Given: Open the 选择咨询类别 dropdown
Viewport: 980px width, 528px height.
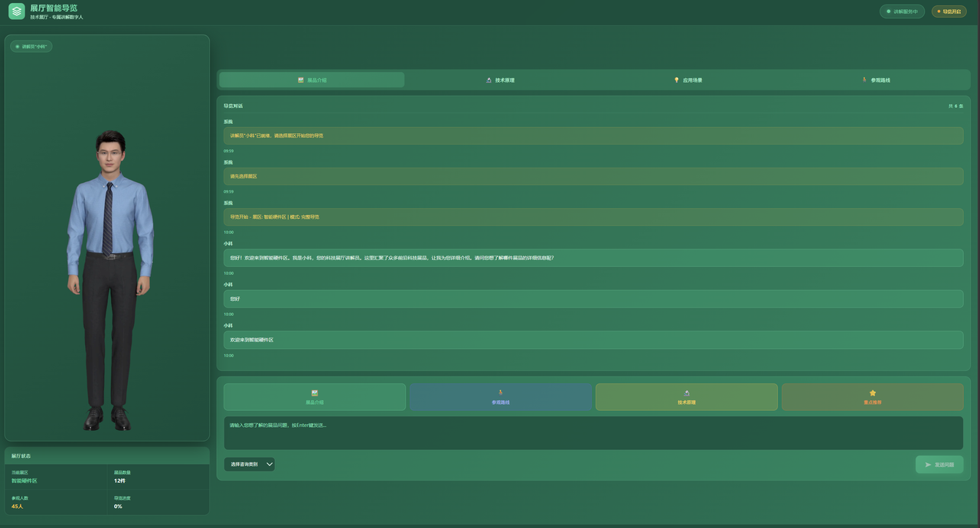Looking at the screenshot, I should tap(250, 464).
